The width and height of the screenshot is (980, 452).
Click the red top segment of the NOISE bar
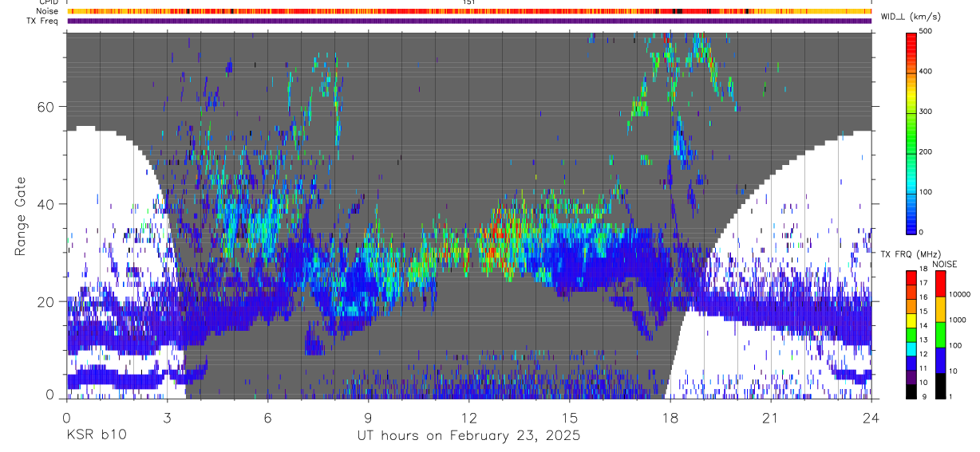coord(939,283)
